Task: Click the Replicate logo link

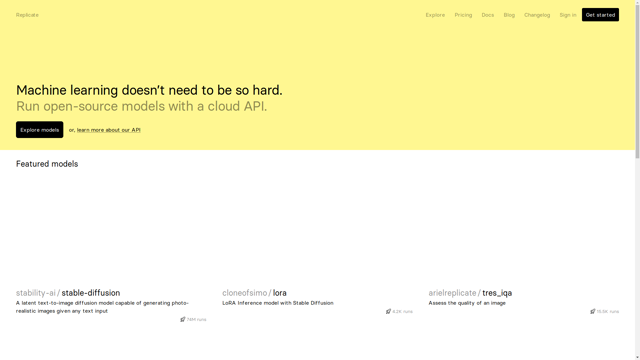Action: click(x=27, y=15)
